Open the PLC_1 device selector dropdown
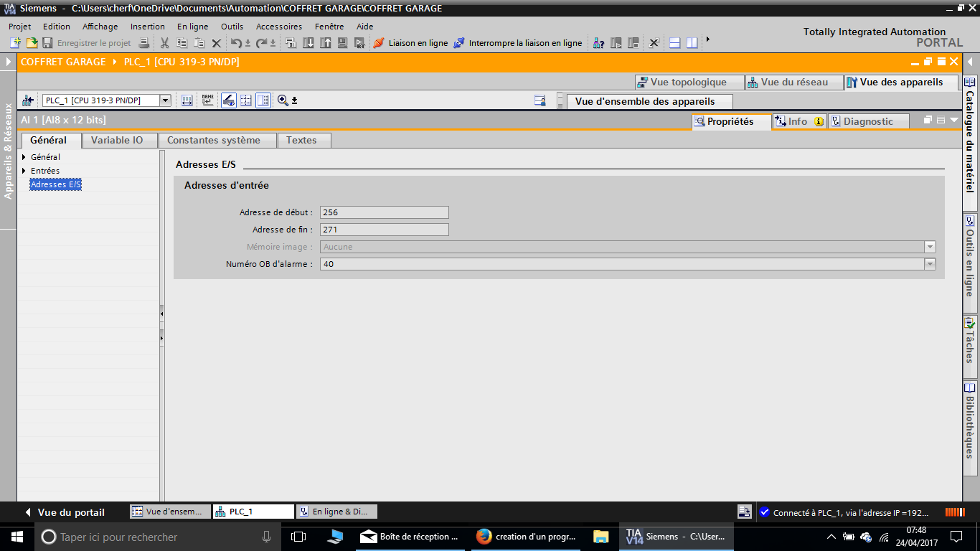The height and width of the screenshot is (551, 980). tap(165, 100)
